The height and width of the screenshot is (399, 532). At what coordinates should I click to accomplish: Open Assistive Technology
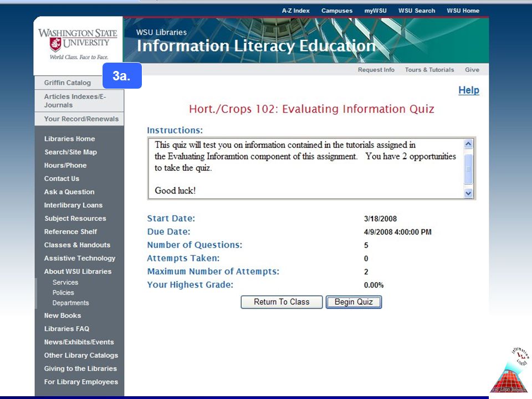[80, 258]
